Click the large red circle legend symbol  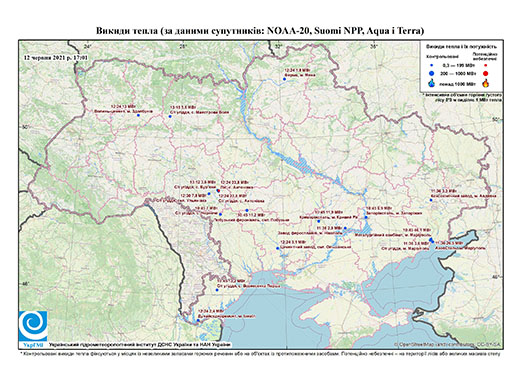click(485, 74)
